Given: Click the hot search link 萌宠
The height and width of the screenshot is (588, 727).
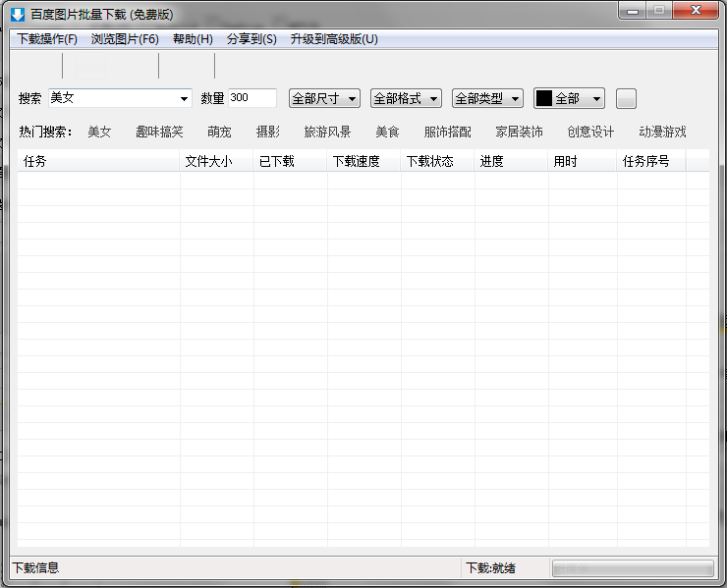Looking at the screenshot, I should click(x=219, y=133).
